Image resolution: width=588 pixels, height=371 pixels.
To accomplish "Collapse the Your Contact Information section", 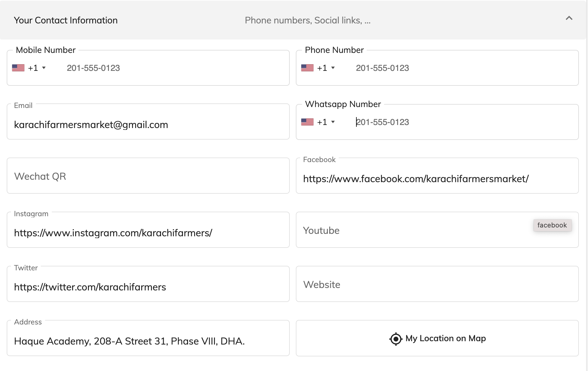I will coord(569,18).
